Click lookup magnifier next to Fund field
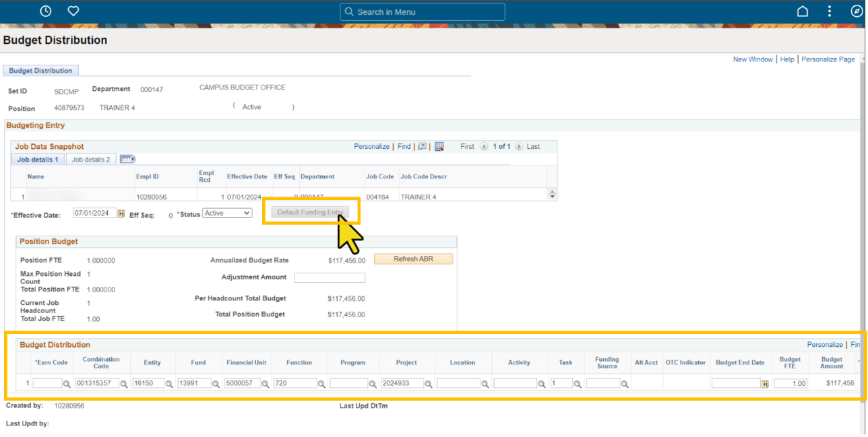Image resolution: width=868 pixels, height=437 pixels. (x=216, y=384)
